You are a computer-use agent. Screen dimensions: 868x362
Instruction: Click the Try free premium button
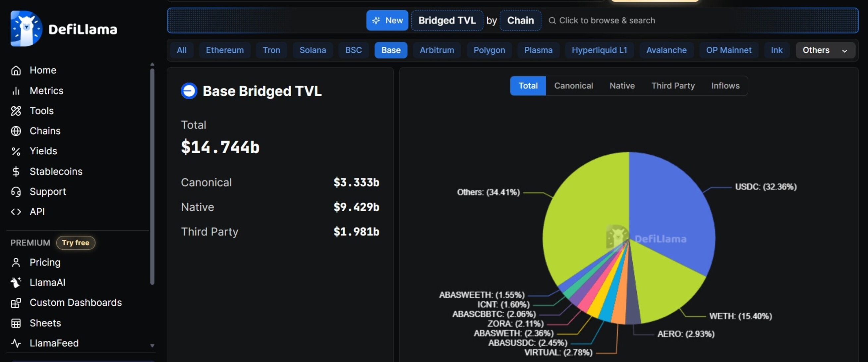(76, 242)
